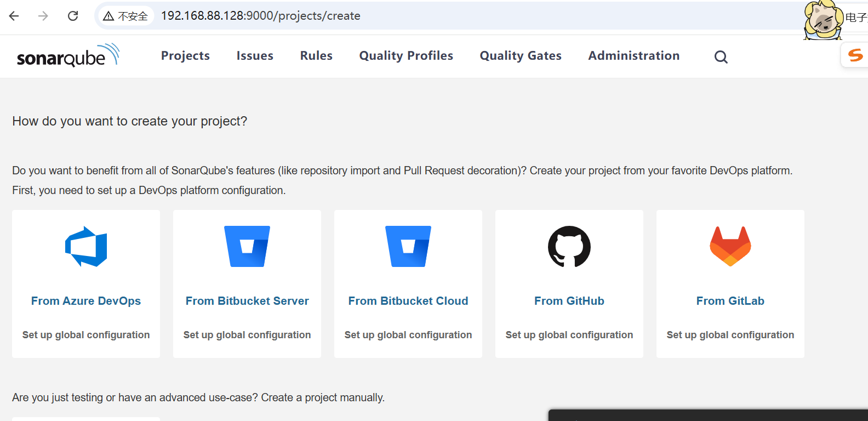Set up global configuration for Bitbucket Server
868x421 pixels.
point(247,335)
